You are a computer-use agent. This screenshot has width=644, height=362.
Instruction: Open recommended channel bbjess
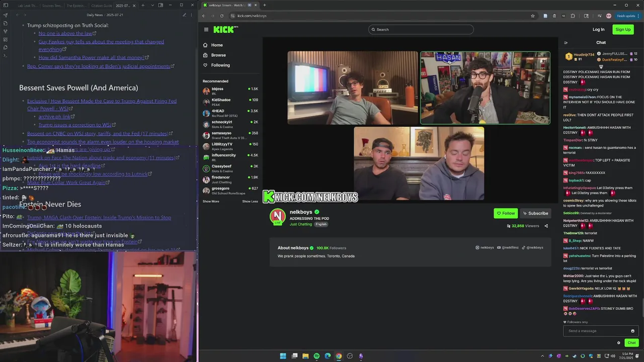click(230, 91)
